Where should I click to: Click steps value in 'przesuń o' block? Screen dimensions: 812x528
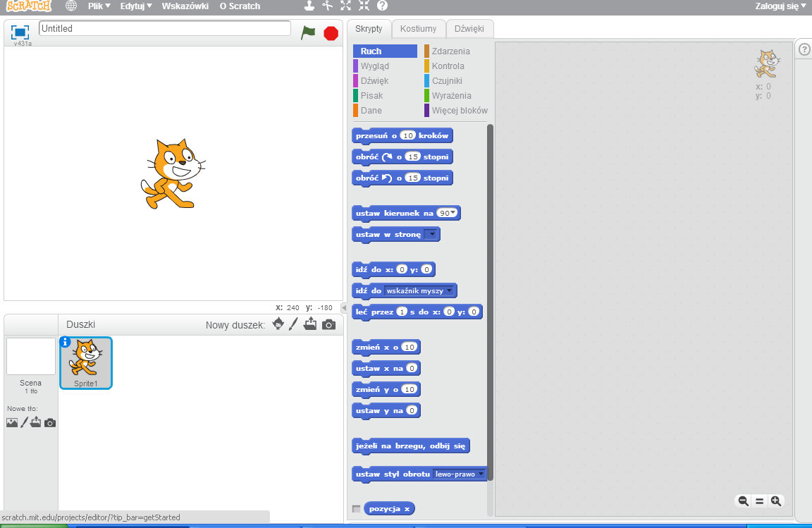tap(408, 136)
